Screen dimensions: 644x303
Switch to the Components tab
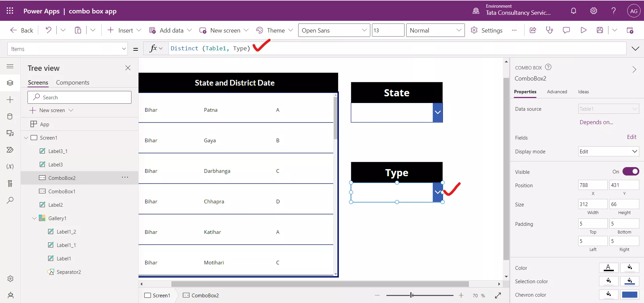tap(73, 82)
